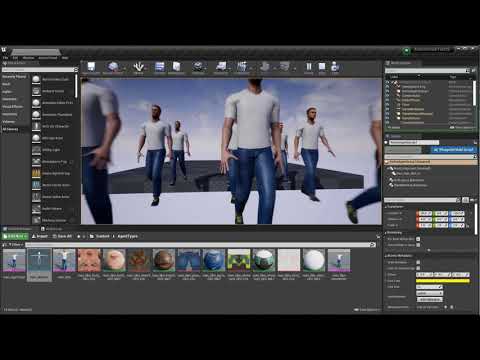Stop the running simulation

tap(322, 67)
